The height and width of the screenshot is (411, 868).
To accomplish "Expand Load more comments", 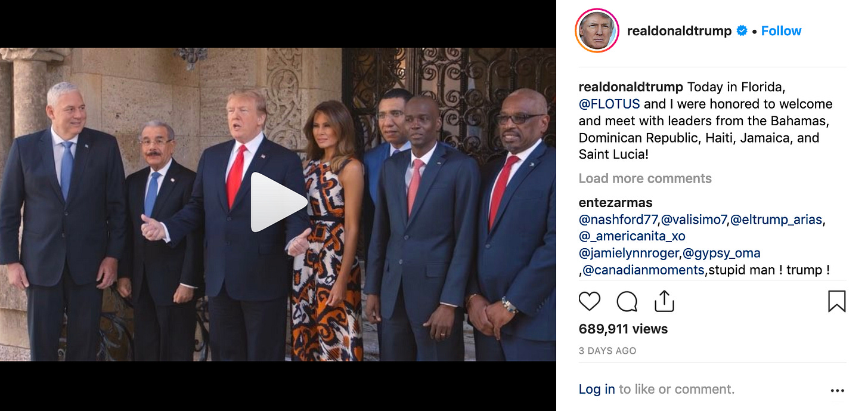I will [645, 178].
